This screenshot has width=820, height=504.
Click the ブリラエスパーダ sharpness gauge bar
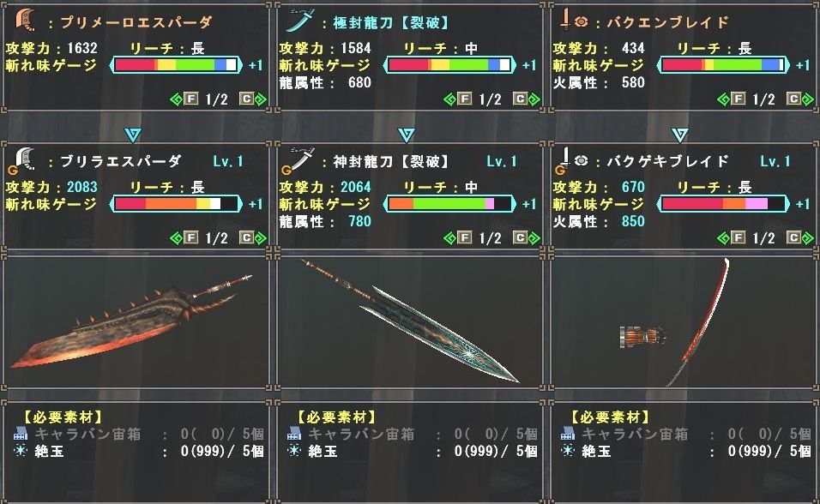(x=176, y=204)
